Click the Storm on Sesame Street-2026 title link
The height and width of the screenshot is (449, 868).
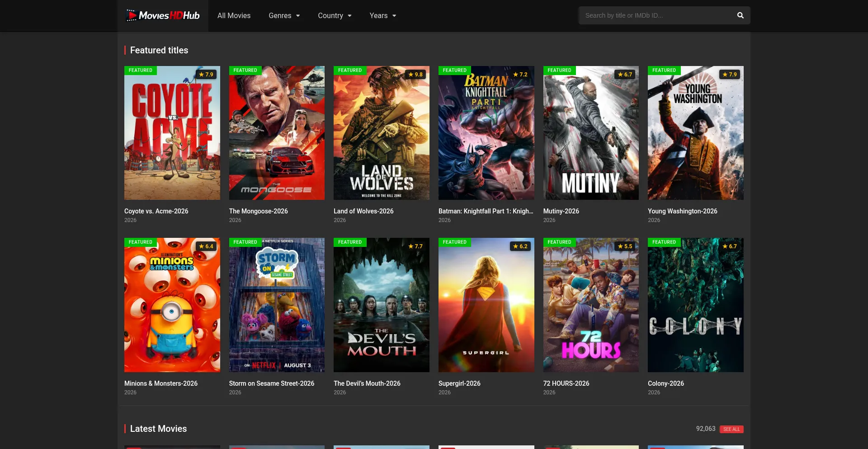(272, 383)
